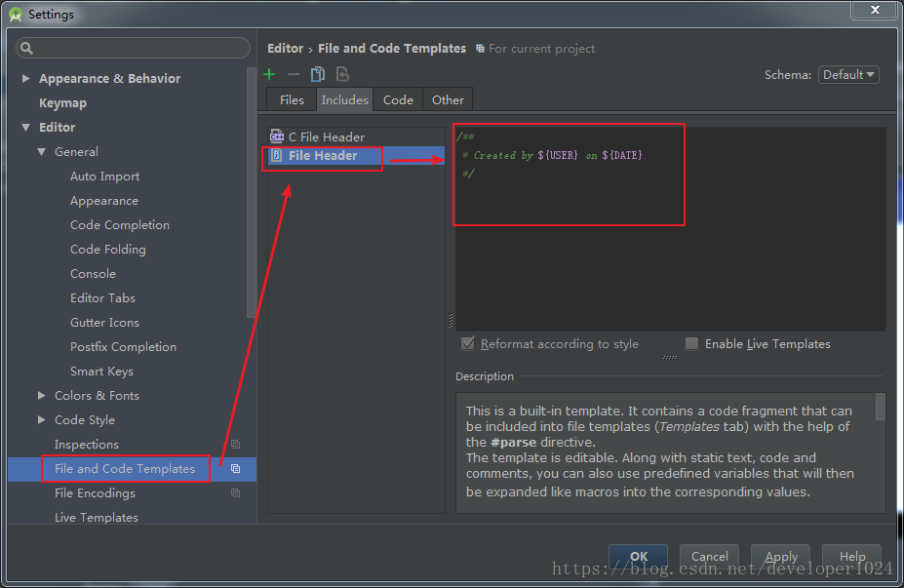Expand Colors & Fonts node
Image resolution: width=904 pixels, height=588 pixels.
point(42,396)
